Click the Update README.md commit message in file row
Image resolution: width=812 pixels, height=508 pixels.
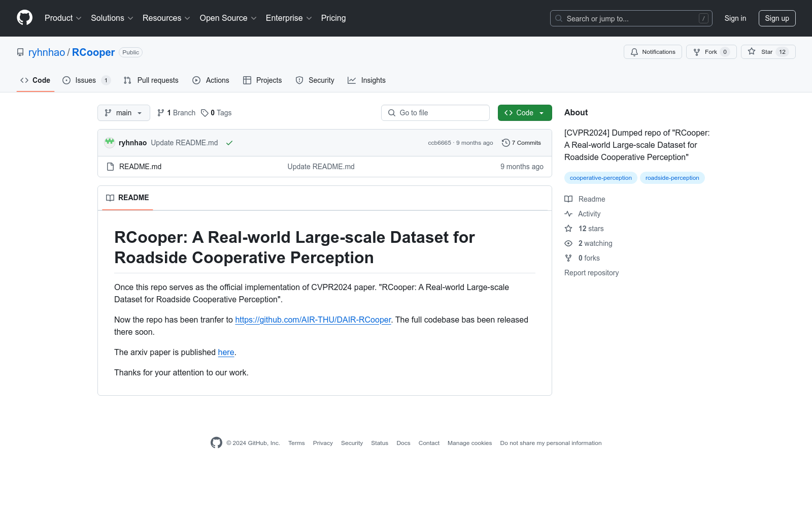(321, 167)
